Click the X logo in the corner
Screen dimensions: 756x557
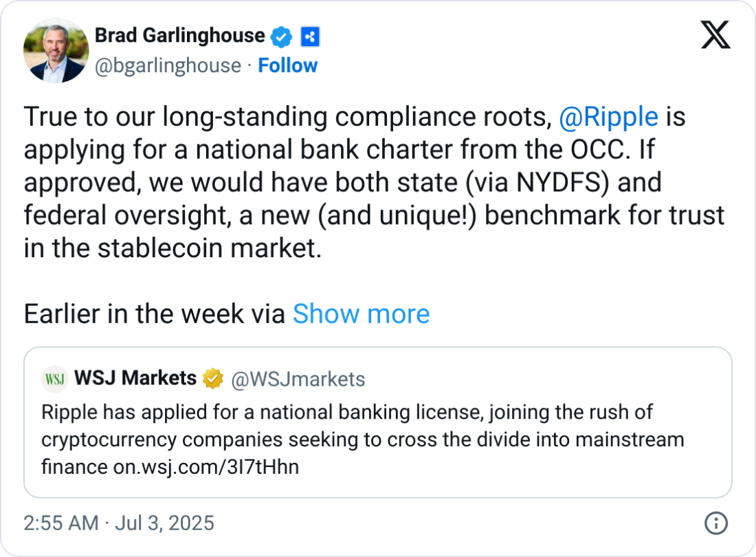pyautogui.click(x=716, y=33)
